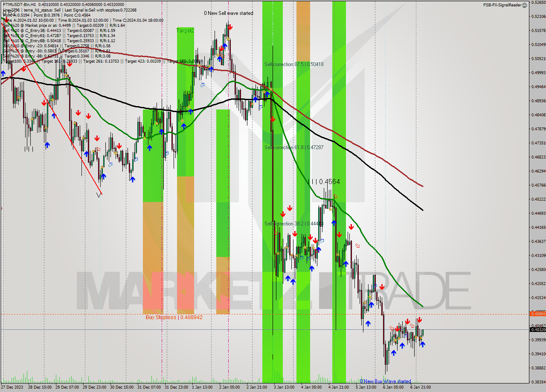This screenshot has height=392, width=546.
Task: Click the 'C_Entry61: 0.47287' sell entry line
Action: pyautogui.click(x=59, y=35)
